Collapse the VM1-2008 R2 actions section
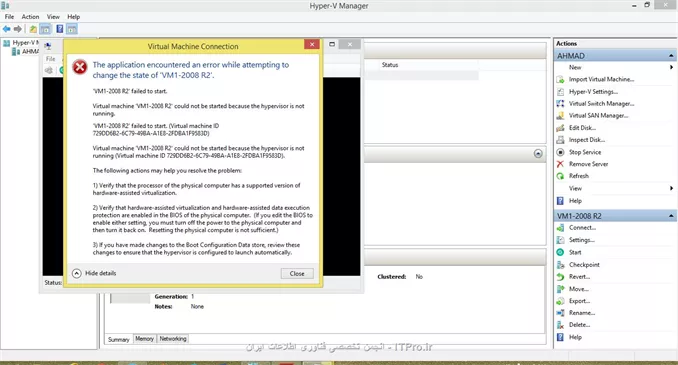Image resolution: width=678 pixels, height=365 pixels. 671,216
